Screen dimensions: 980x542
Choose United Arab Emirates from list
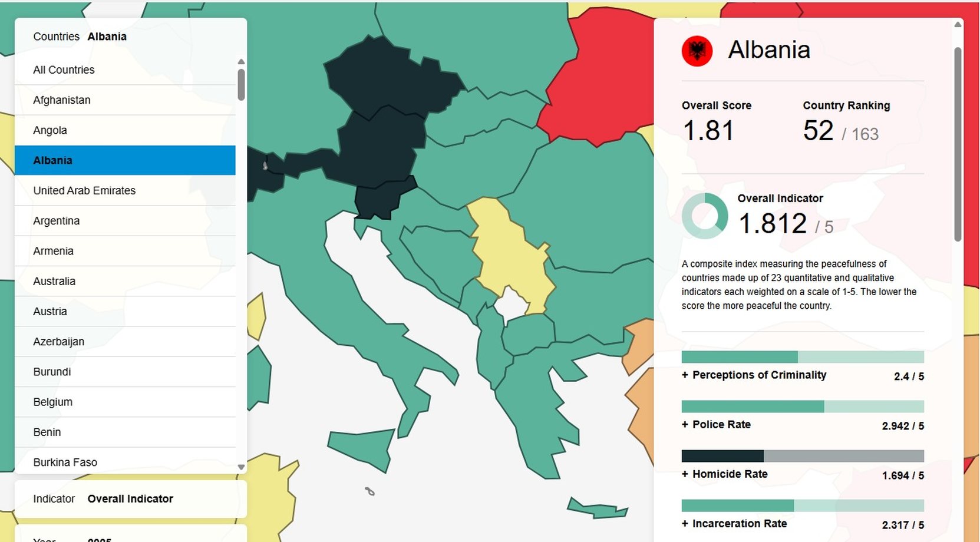coord(84,191)
